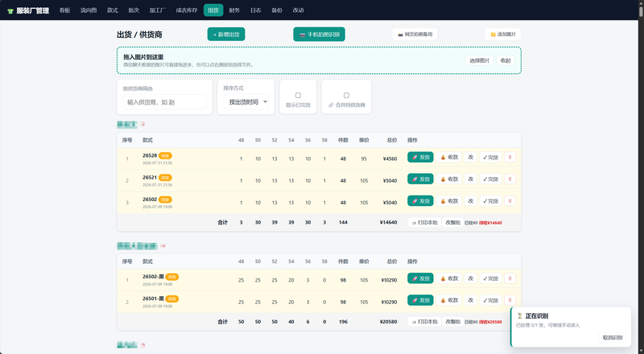Screen dimensions: 644x354
Task: Click the 新增出货 button
Action: tap(226, 34)
